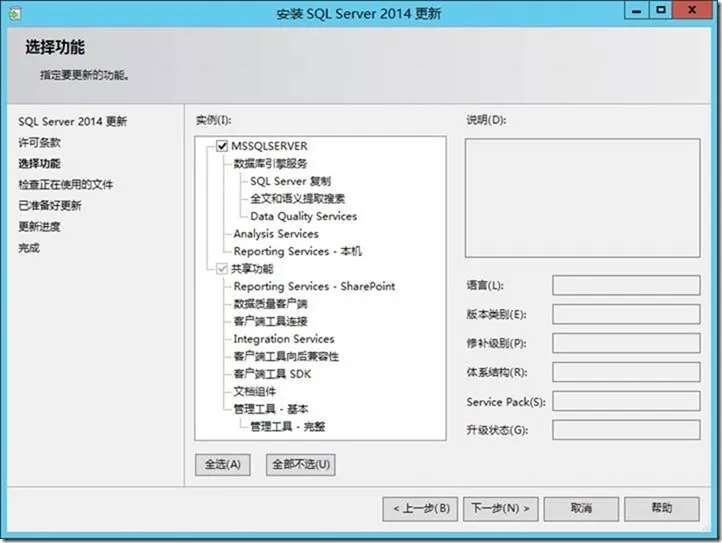The height and width of the screenshot is (543, 722).
Task: Click the 修补级别(P) field
Action: [626, 343]
